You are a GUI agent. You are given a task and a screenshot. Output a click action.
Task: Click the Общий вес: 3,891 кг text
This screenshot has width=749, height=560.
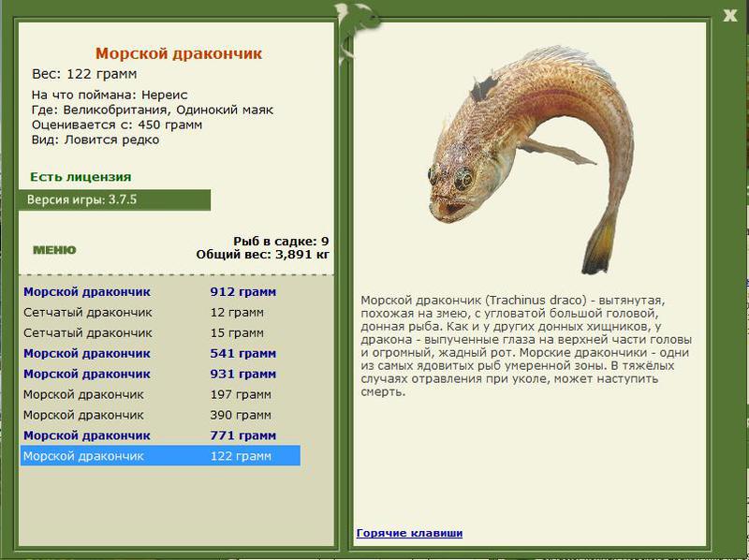click(262, 254)
